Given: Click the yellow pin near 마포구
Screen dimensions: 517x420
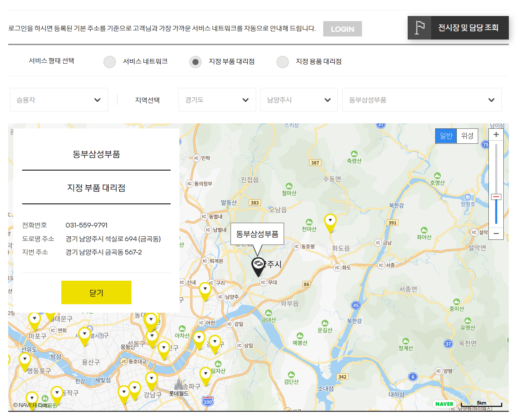Looking at the screenshot, I should 34,317.
